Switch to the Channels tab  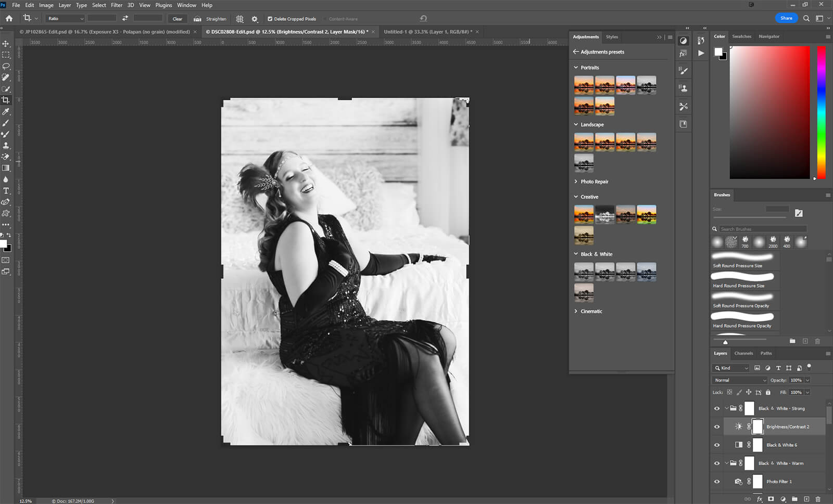(743, 353)
